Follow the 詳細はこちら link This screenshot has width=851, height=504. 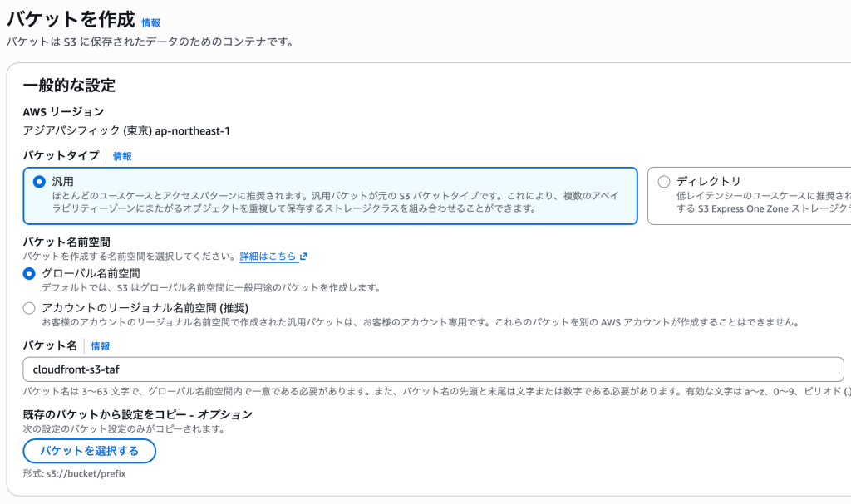[x=268, y=256]
